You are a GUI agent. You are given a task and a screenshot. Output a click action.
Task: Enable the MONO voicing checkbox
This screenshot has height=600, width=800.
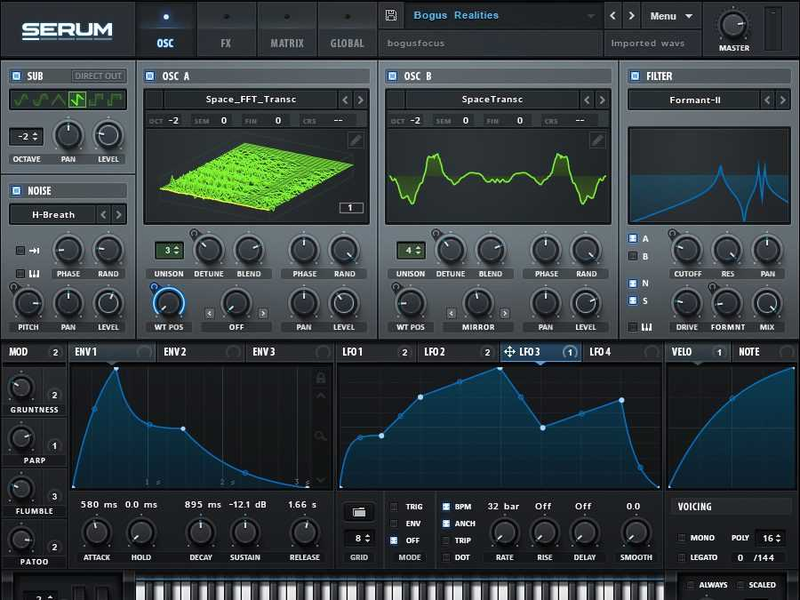(682, 538)
